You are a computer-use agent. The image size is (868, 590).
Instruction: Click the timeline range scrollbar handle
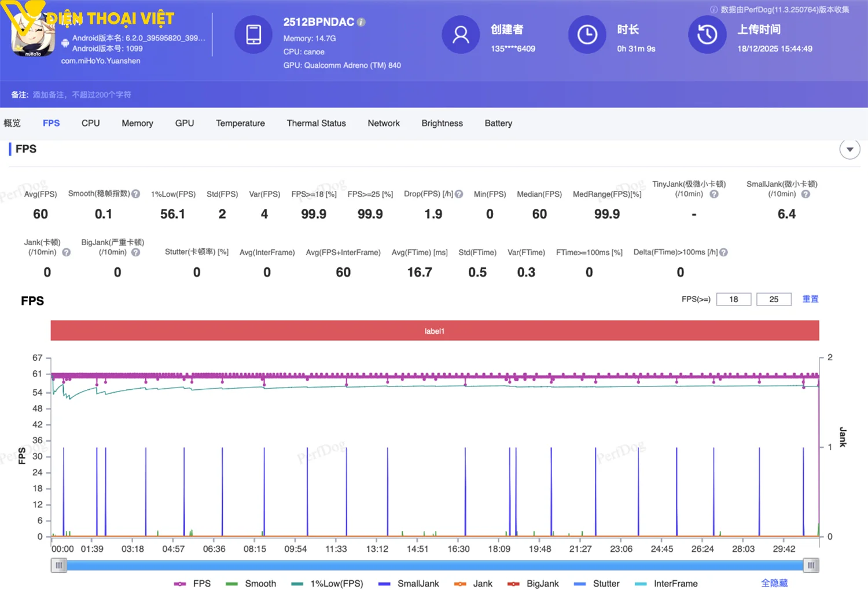point(58,565)
